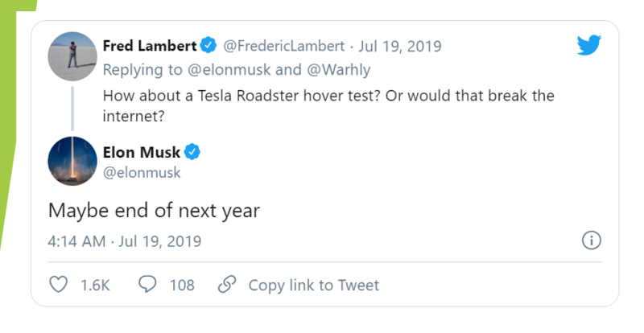Click the @elonmusk mention in reply line
This screenshot has height=333, width=644.
[229, 70]
